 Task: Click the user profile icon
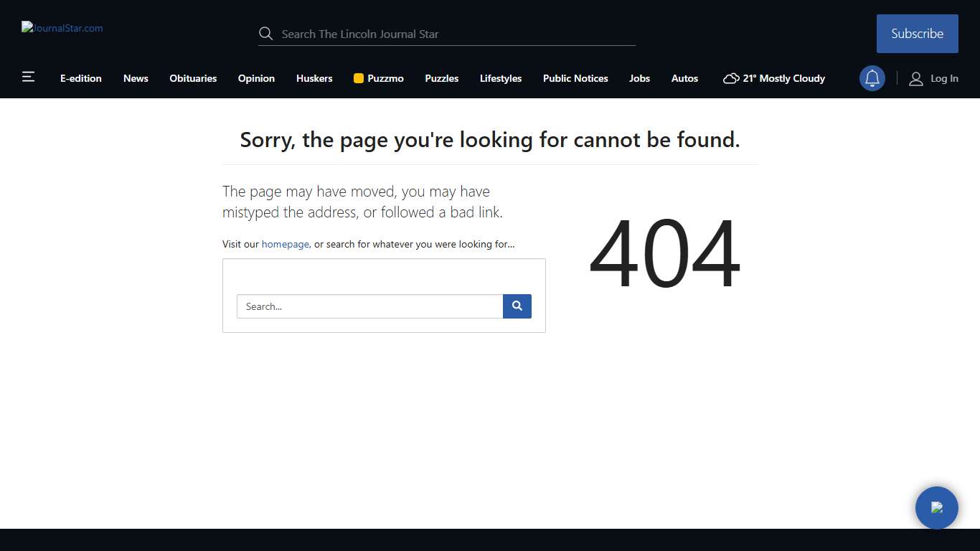point(916,79)
